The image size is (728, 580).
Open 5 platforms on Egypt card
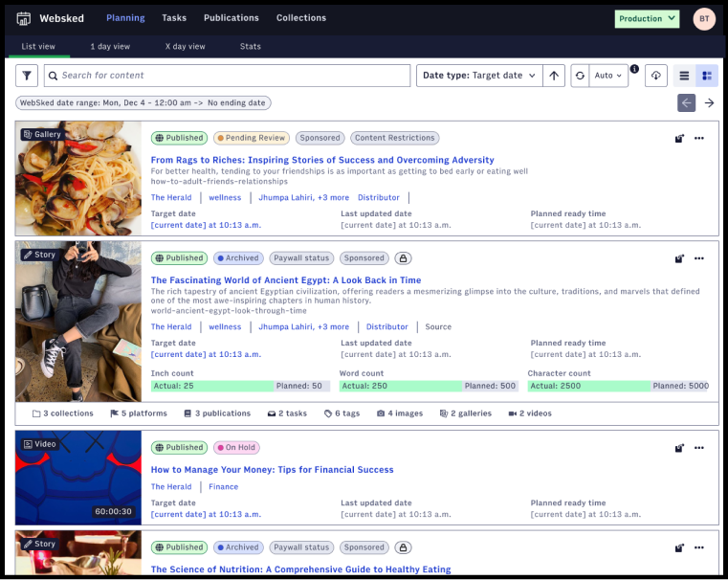139,413
